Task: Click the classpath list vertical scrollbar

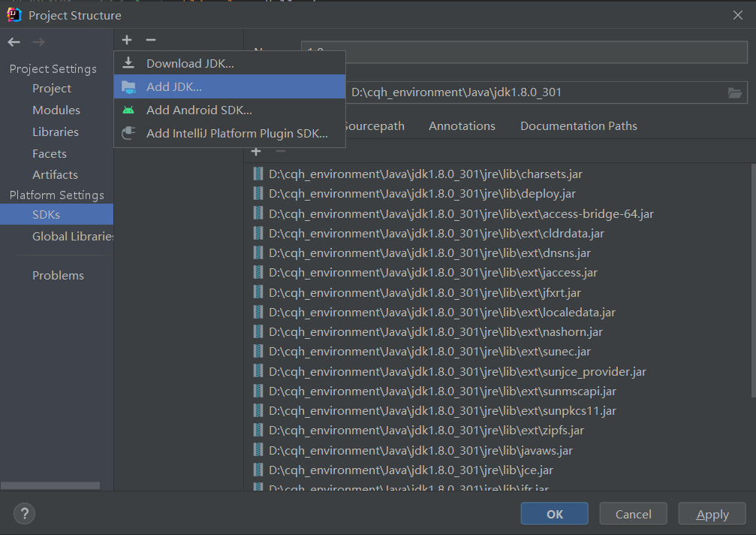Action: click(753, 280)
